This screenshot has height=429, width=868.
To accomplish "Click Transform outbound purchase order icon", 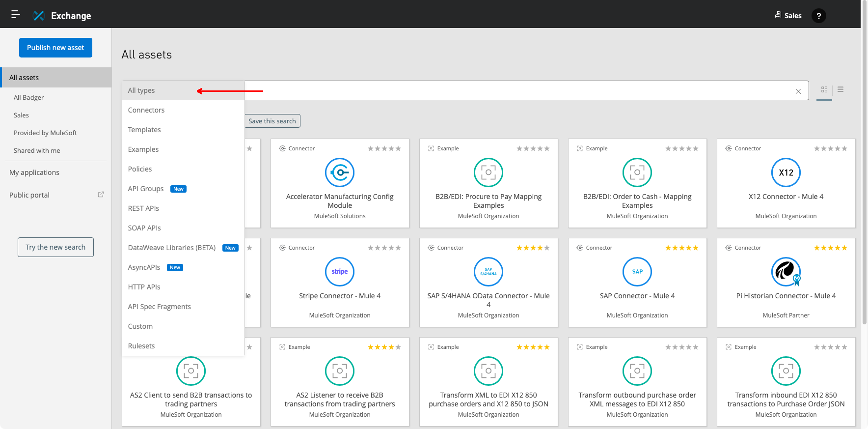I will [637, 371].
